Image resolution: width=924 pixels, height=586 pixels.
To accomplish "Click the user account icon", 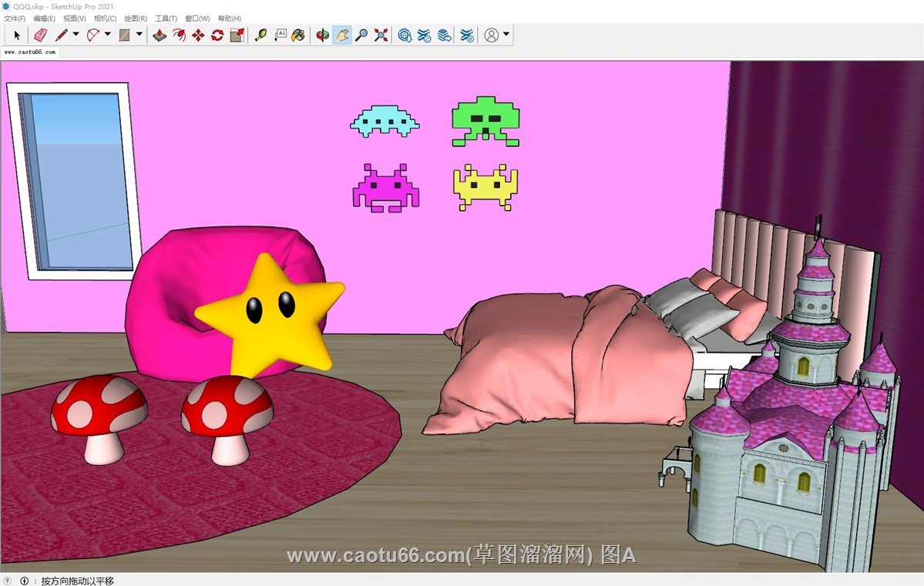I will click(491, 35).
